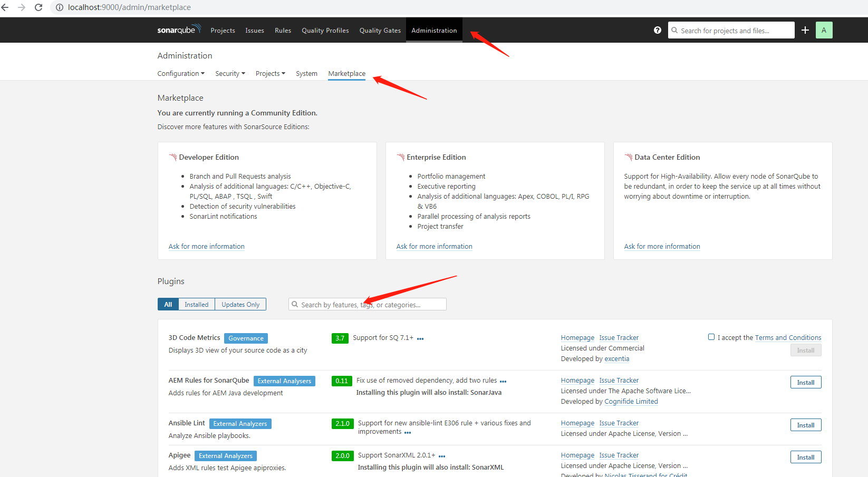Screen dimensions: 868x477
Task: Install the Apigee plugin
Action: point(806,457)
